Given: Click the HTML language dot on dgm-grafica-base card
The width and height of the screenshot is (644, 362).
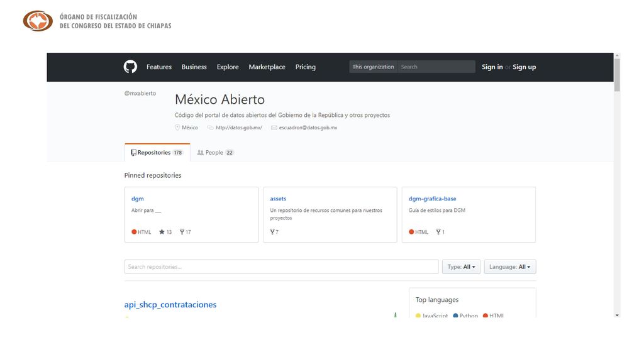Looking at the screenshot, I should click(411, 231).
